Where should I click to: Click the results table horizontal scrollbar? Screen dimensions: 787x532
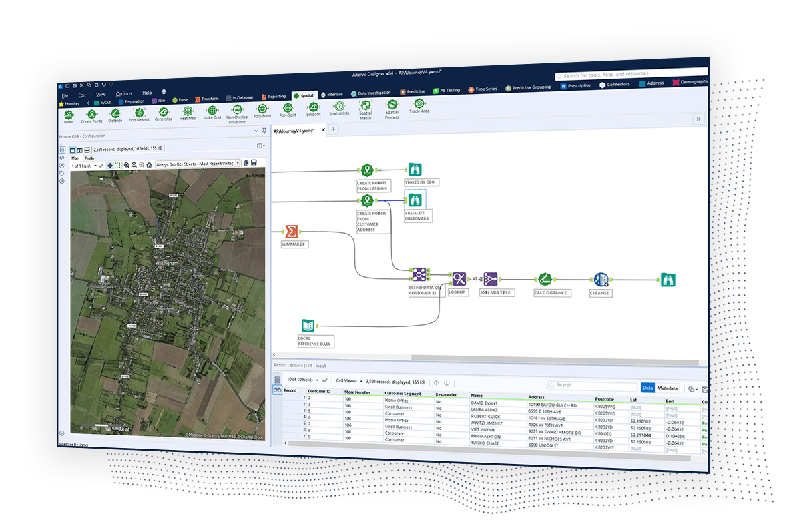point(489,451)
